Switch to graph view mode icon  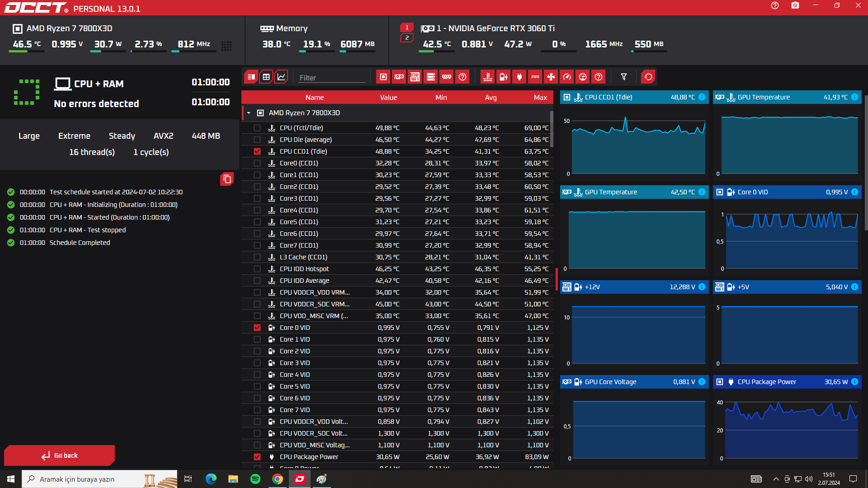(281, 77)
